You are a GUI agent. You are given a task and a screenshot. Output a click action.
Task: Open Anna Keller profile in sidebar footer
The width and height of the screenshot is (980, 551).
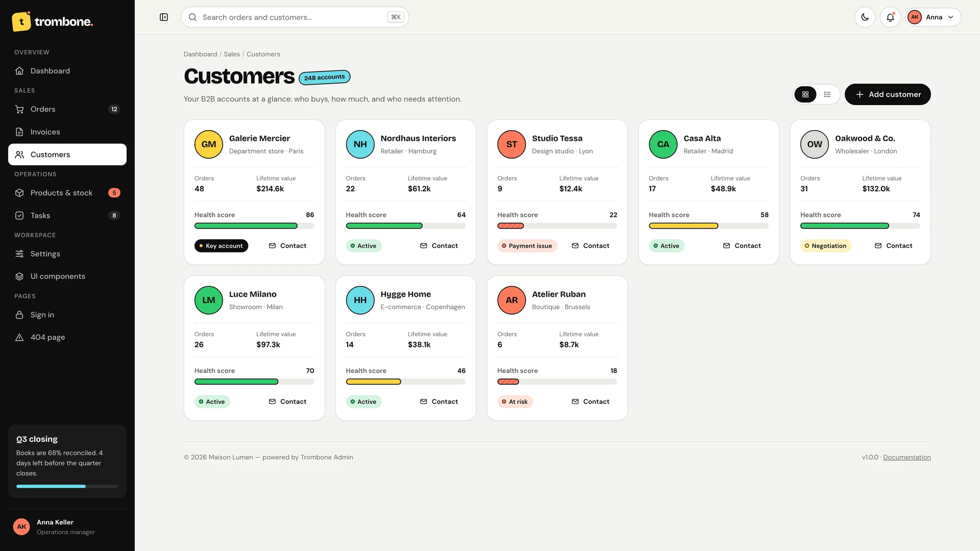coord(67,527)
